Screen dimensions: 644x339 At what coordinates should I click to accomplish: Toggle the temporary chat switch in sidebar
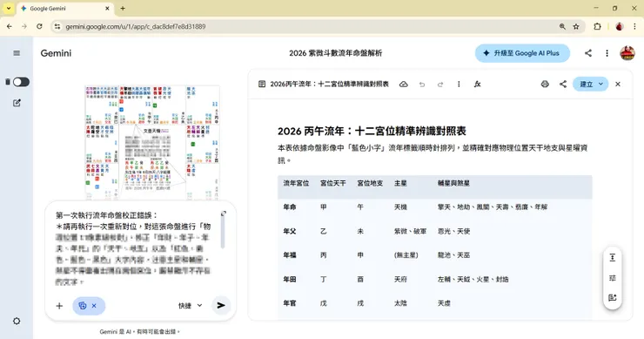tap(21, 82)
